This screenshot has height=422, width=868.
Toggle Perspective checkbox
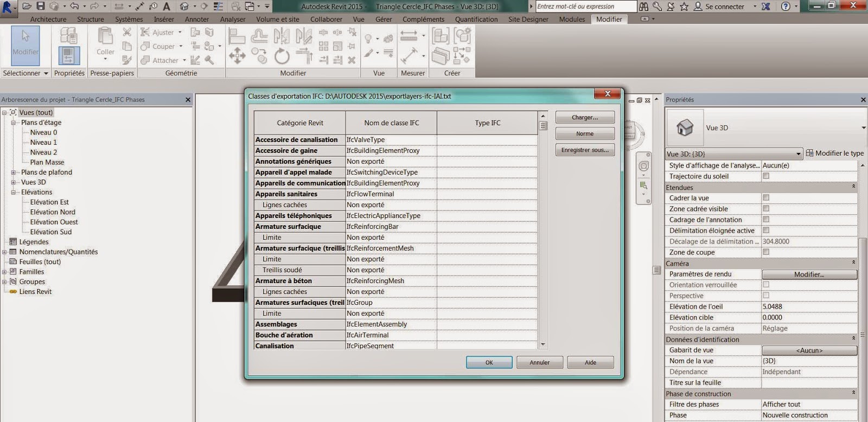click(x=766, y=295)
